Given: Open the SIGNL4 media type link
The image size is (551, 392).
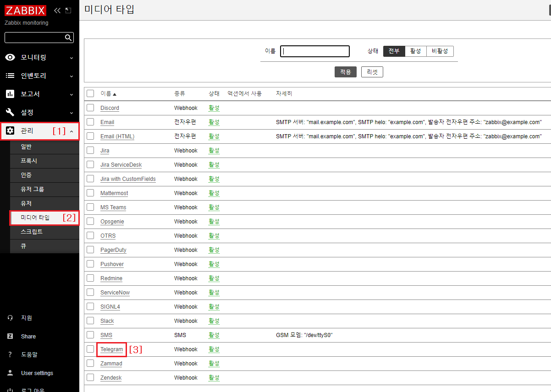Looking at the screenshot, I should coord(110,307).
